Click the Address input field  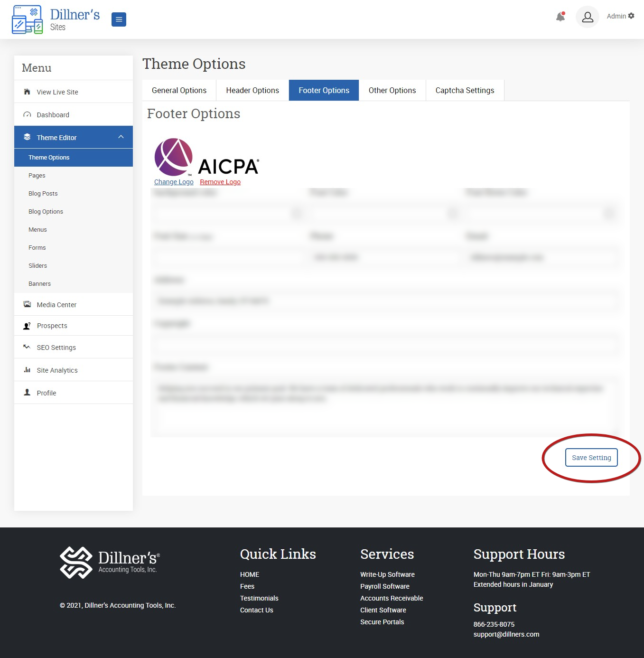[x=385, y=301]
